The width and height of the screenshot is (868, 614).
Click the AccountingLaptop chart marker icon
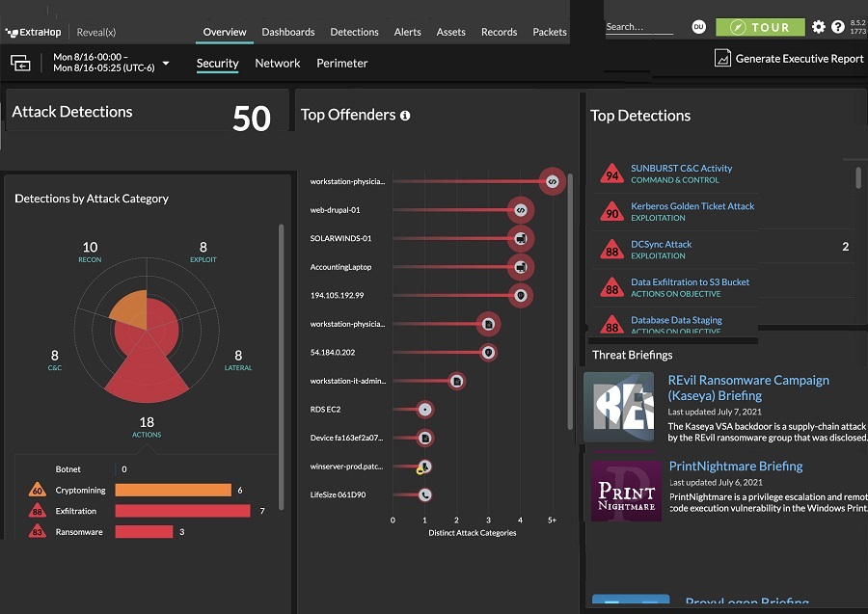(x=521, y=267)
